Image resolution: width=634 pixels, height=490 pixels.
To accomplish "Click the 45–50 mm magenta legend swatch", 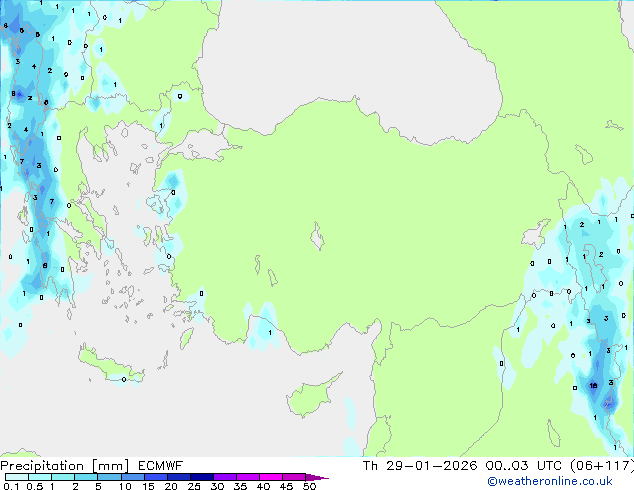I will tap(294, 477).
